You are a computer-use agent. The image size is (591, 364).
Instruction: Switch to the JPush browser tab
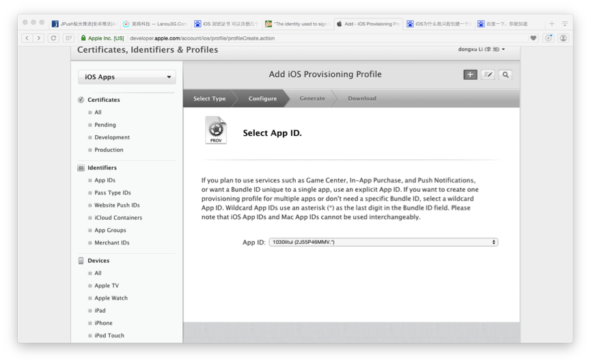click(x=85, y=24)
